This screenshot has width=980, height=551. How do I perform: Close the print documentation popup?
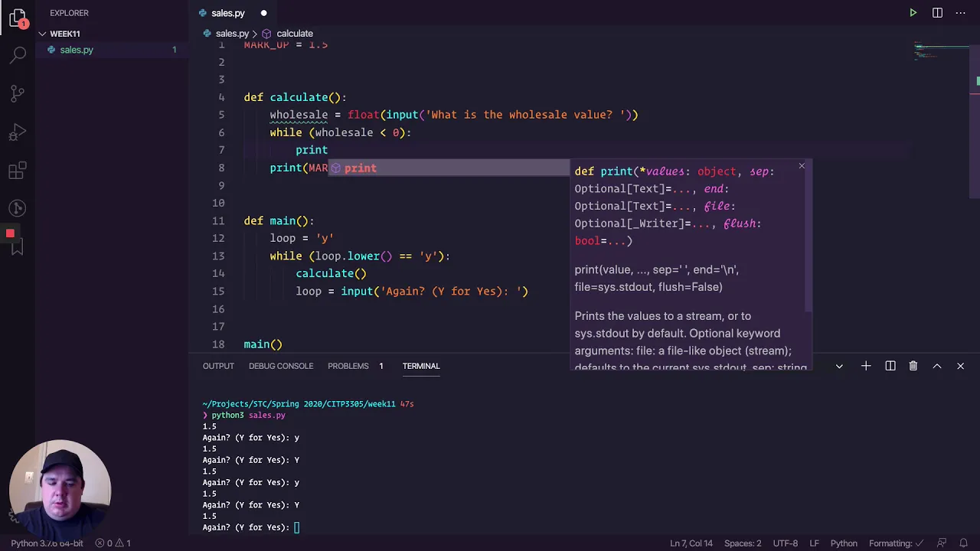(802, 166)
